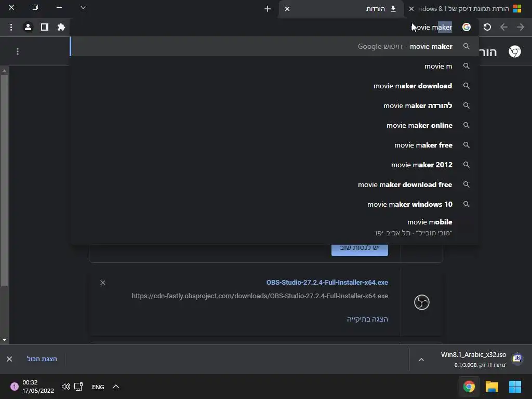
Task: Close the download shelf bar
Action: pyautogui.click(x=9, y=359)
